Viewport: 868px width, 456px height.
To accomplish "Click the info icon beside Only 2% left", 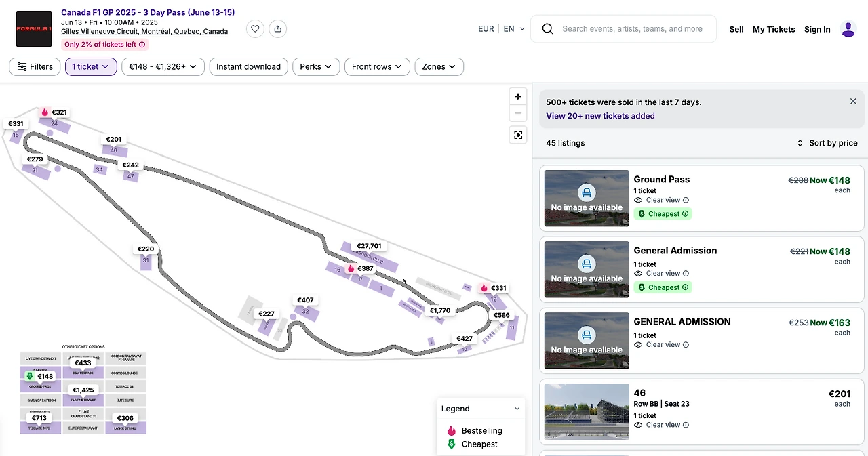I will click(142, 45).
